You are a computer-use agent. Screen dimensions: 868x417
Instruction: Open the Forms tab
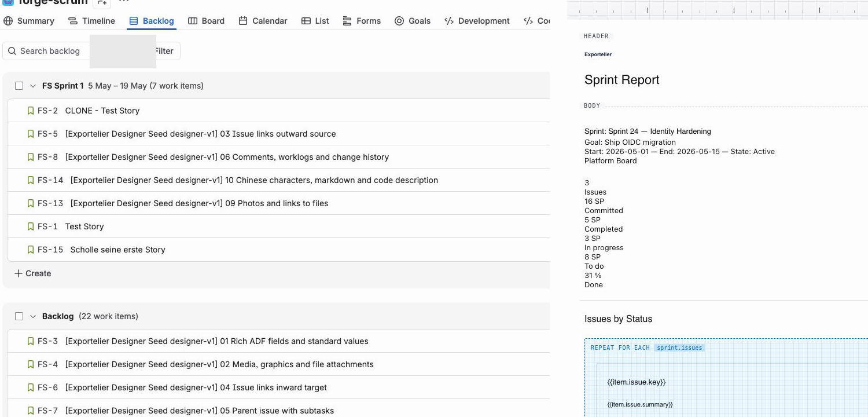pyautogui.click(x=362, y=21)
